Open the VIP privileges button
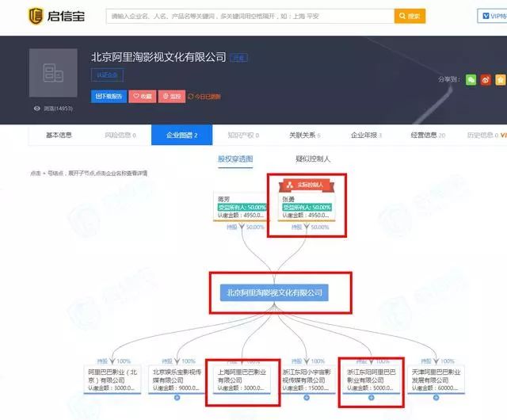The image size is (507, 420). click(x=493, y=16)
